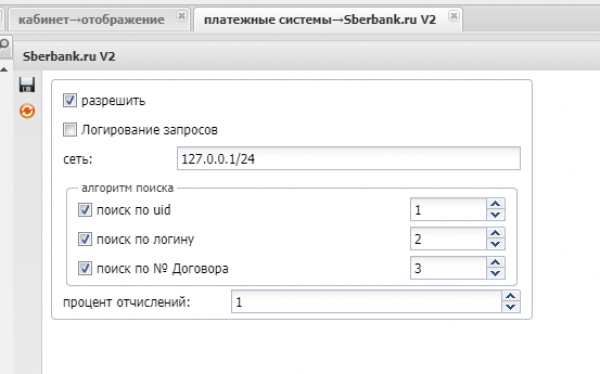The image size is (600, 374).
Task: Uncheck поиск по № Договора checkbox
Action: 85,268
